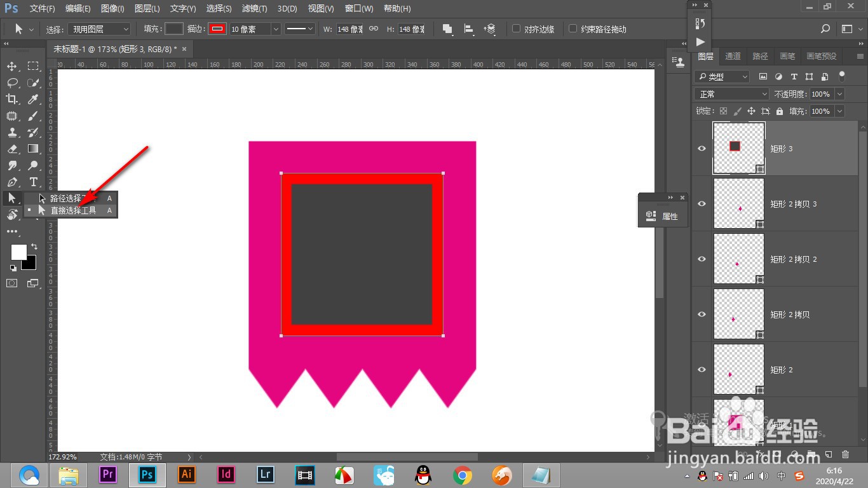
Task: Select the History Brush tool
Action: coord(33,132)
